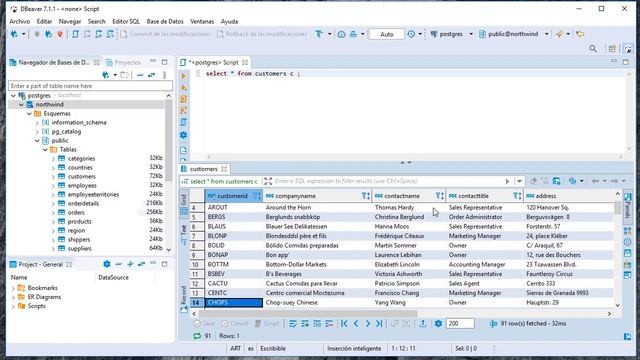Screen dimensions: 640x360
Task: Click the red disconnect icon in toolbar
Action: [x=60, y=34]
